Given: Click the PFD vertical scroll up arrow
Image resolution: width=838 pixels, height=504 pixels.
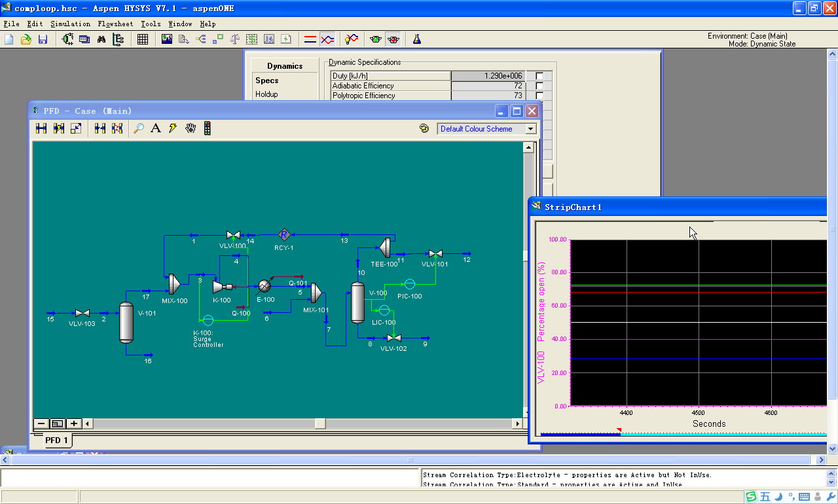Looking at the screenshot, I should [x=528, y=148].
